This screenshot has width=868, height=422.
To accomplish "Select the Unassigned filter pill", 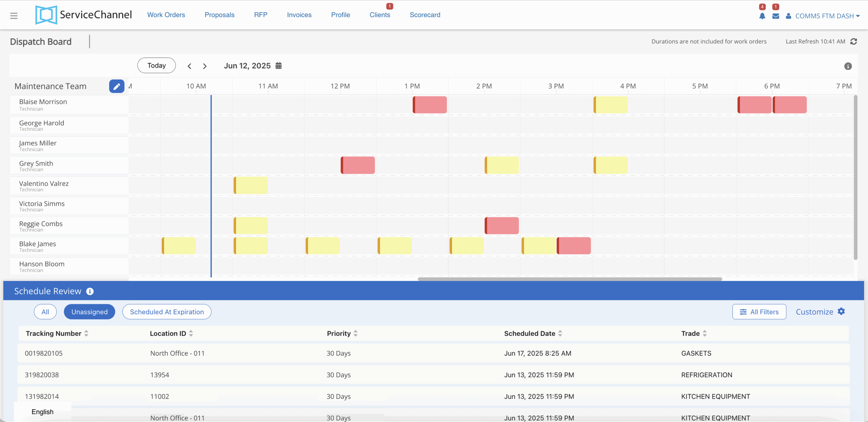I will pyautogui.click(x=90, y=312).
